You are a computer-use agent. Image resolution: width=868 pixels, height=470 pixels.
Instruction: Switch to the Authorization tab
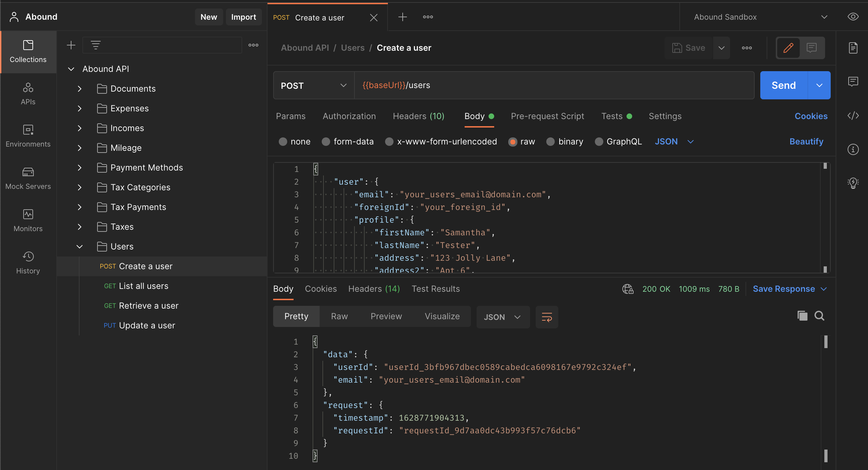[349, 116]
